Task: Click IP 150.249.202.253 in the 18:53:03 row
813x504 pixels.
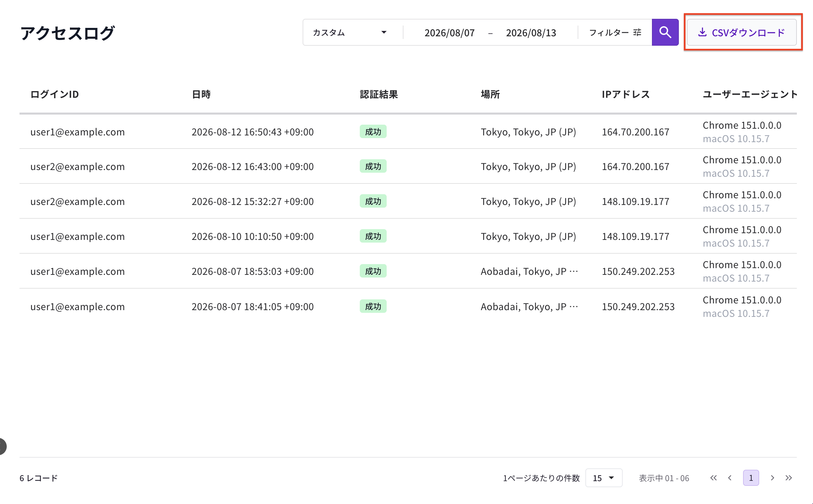Action: [638, 271]
